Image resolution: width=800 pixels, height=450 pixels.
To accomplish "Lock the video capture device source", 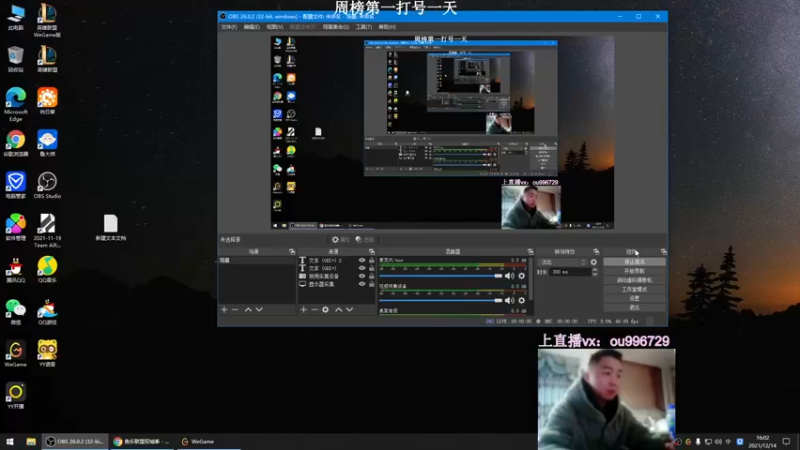I will [371, 276].
